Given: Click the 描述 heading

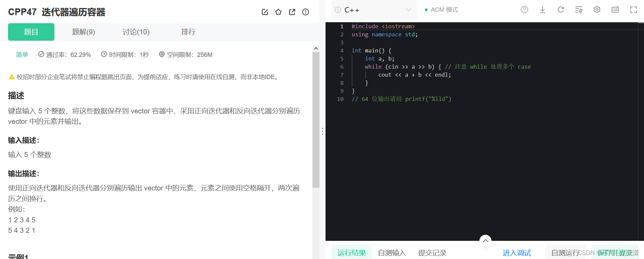Looking at the screenshot, I should tap(16, 96).
